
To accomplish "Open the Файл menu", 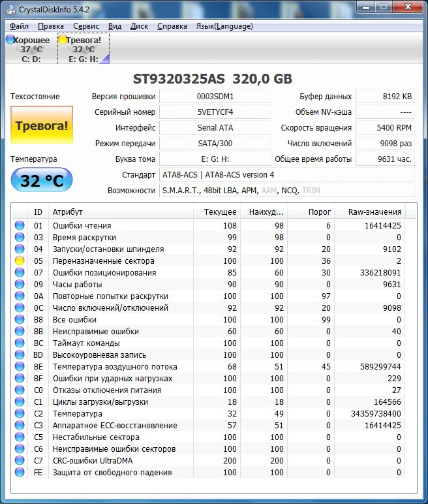I will click(19, 26).
